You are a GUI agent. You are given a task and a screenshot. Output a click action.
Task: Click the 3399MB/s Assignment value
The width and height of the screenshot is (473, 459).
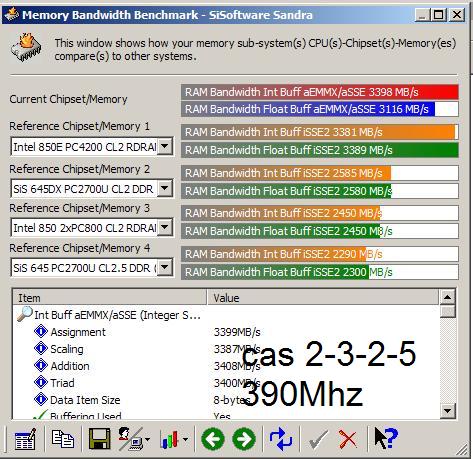coord(237,332)
